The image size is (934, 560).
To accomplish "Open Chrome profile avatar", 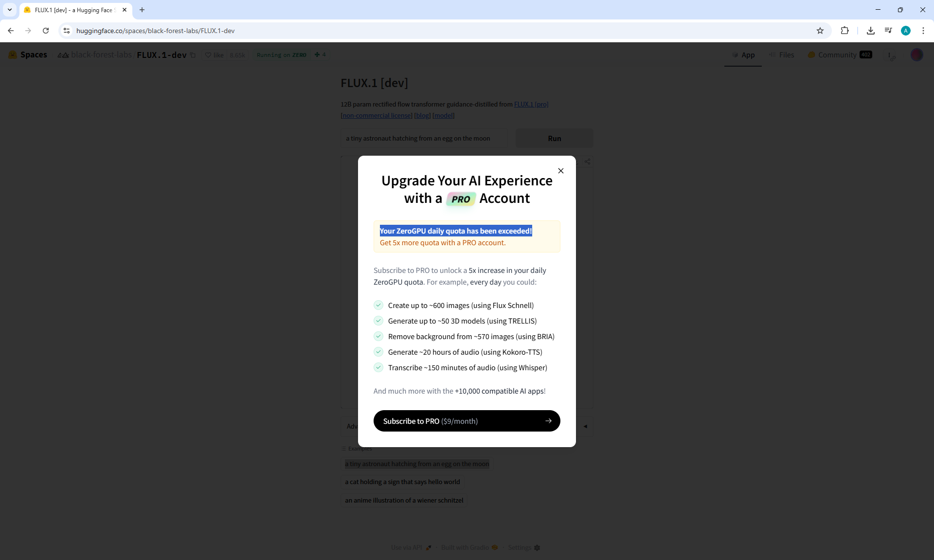I will (x=905, y=31).
